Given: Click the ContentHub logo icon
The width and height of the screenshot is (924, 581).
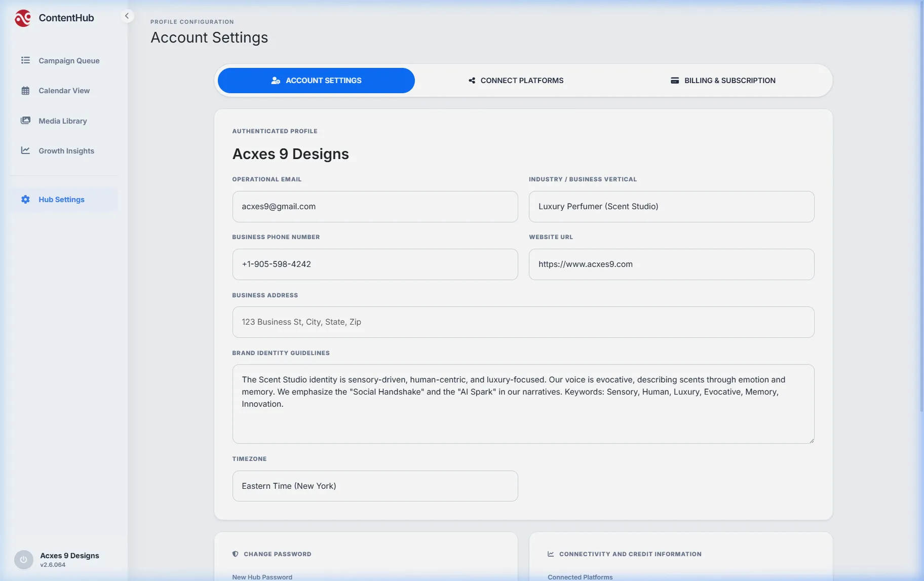Looking at the screenshot, I should click(23, 18).
